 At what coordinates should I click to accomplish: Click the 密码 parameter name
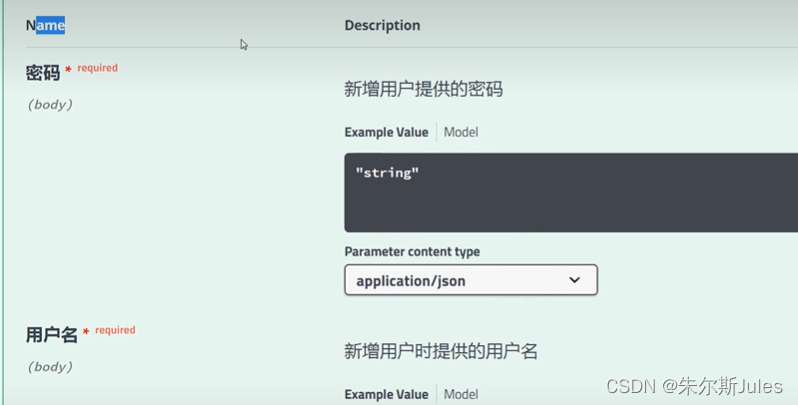click(x=43, y=73)
